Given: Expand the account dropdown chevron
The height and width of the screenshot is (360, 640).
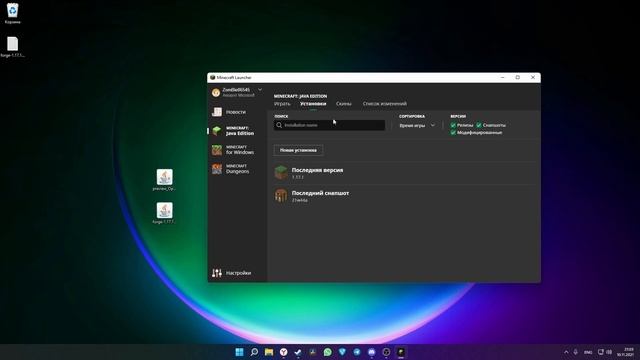Looking at the screenshot, I should coord(260,90).
